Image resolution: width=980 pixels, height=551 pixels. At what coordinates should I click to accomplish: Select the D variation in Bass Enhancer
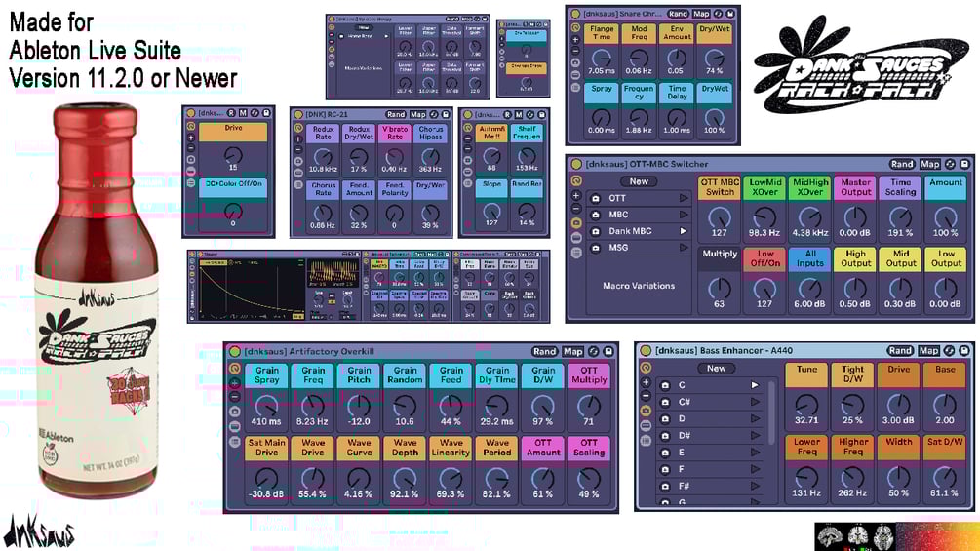(710, 418)
